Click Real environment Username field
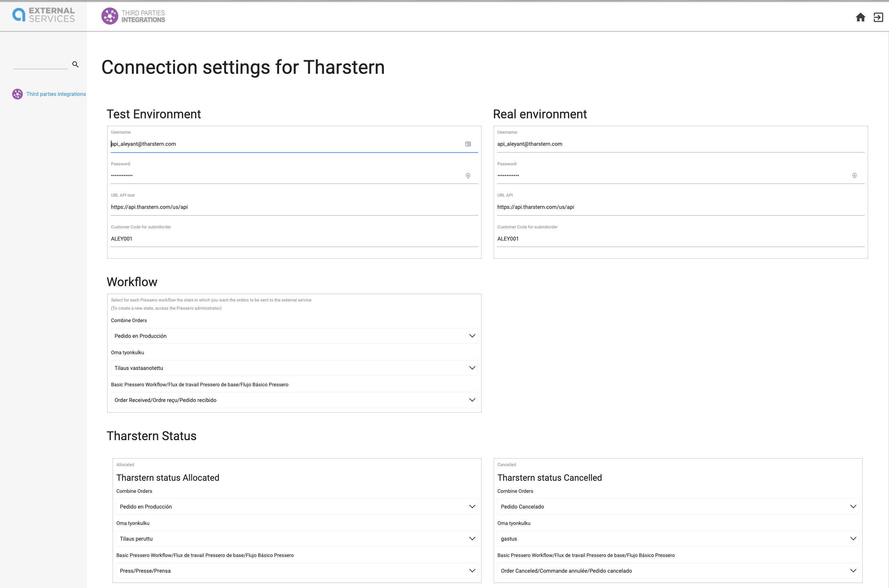Screen dimensions: 889x588 pos(680,144)
